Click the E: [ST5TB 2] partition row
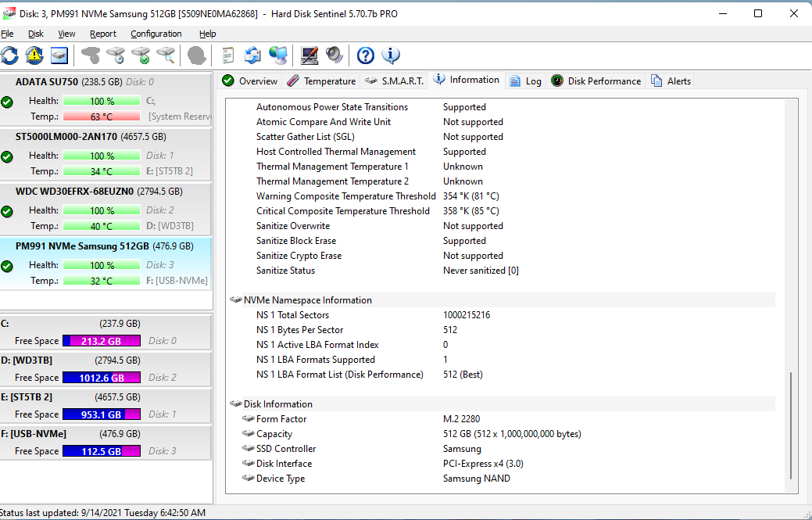 pos(106,406)
